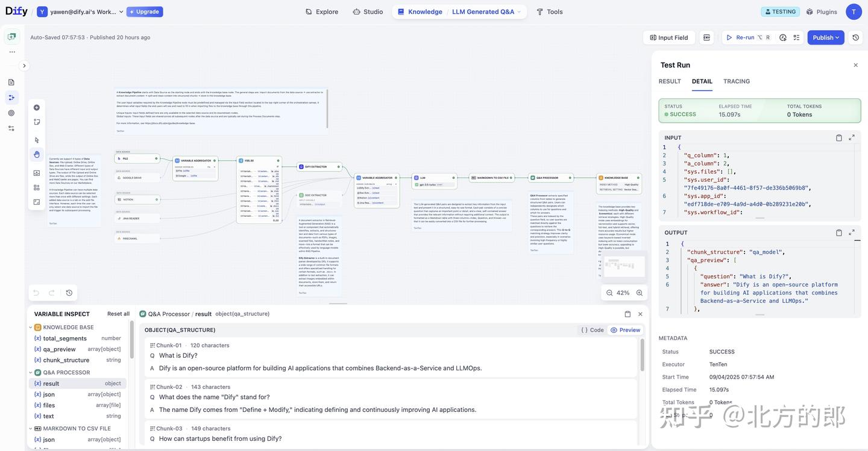Open the Settings sliders icon in the left sidebar
This screenshot has width=868, height=451.
11,128
